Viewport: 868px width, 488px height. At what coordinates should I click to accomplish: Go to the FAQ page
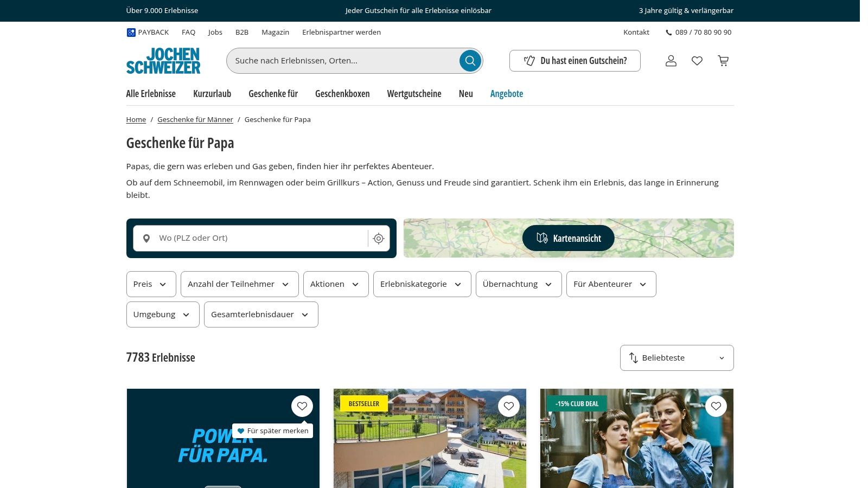pos(189,33)
